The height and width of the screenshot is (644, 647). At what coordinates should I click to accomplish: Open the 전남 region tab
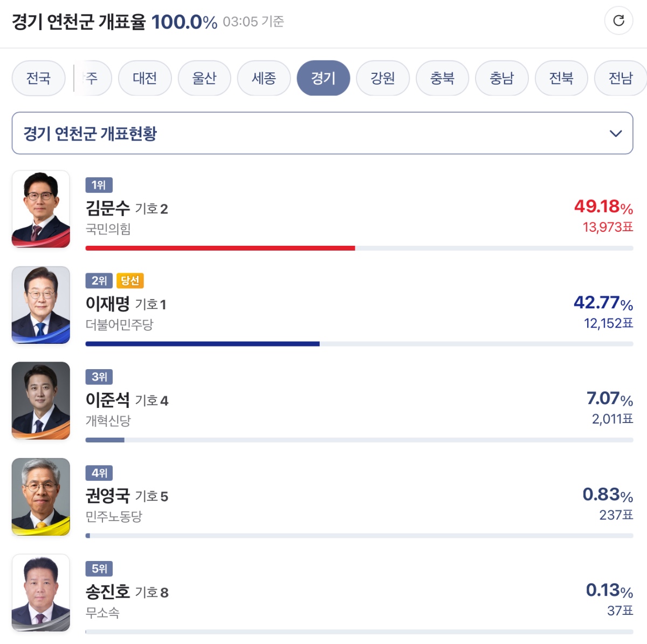[x=620, y=78]
